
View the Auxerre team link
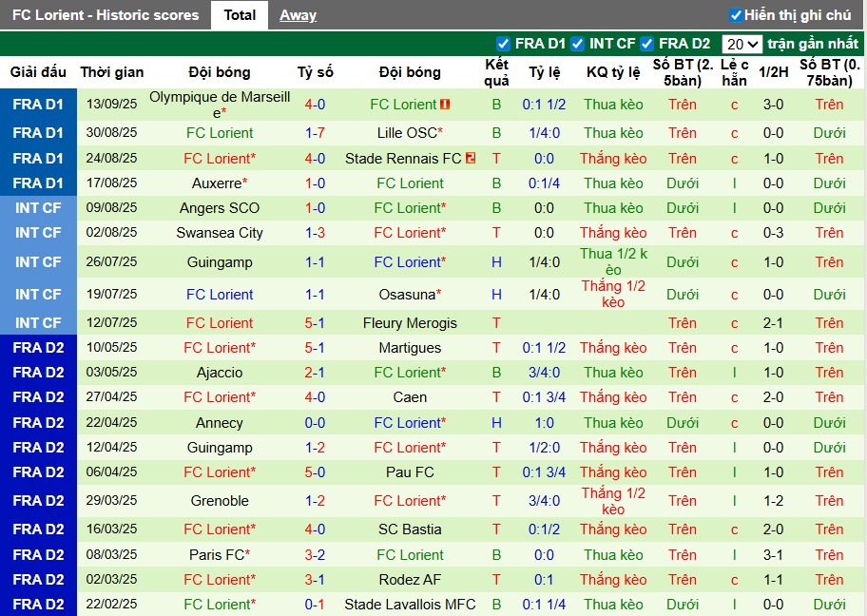(x=219, y=183)
